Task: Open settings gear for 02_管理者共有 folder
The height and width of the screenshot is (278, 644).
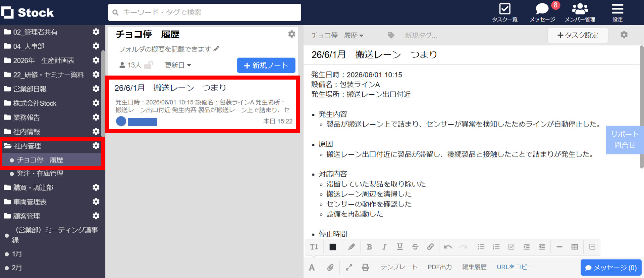Action: (96, 32)
